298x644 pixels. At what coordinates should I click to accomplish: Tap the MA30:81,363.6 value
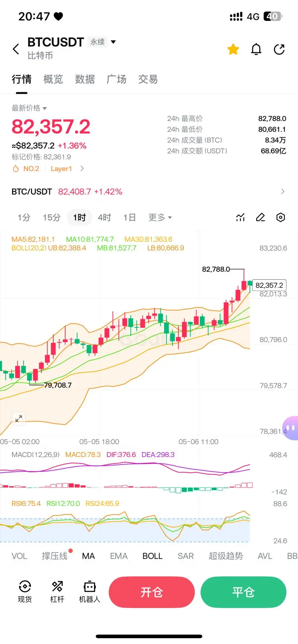click(x=148, y=239)
